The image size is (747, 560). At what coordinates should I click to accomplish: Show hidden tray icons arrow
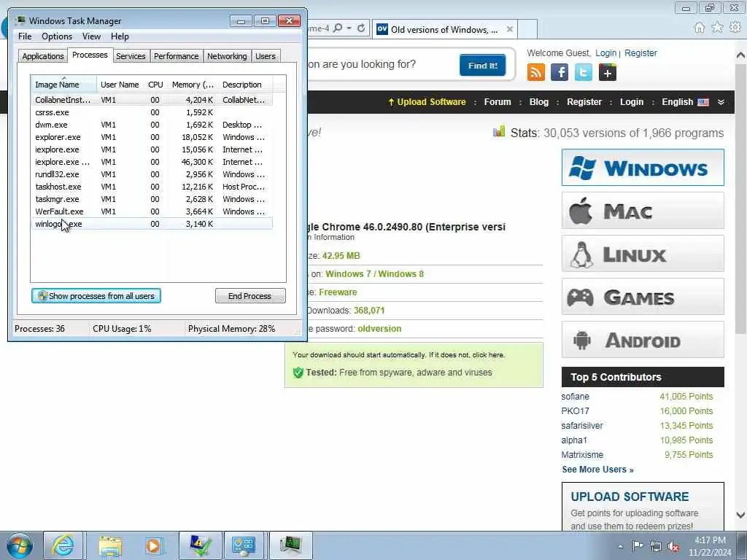[x=620, y=546]
